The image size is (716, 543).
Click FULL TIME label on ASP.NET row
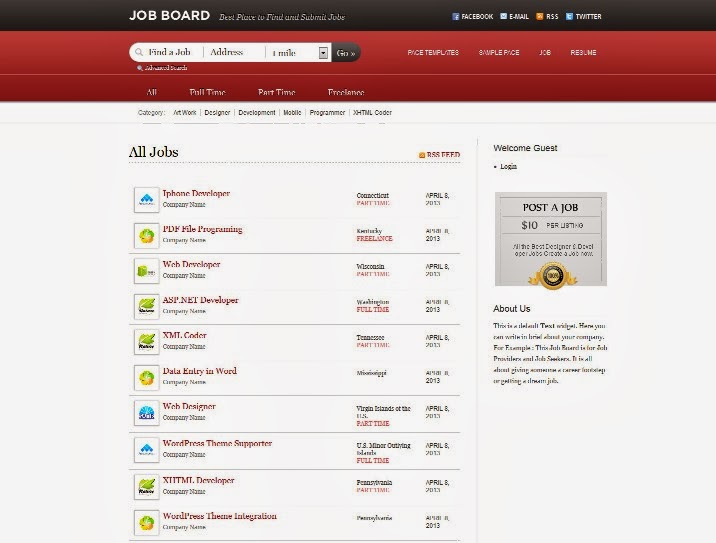tap(373, 309)
